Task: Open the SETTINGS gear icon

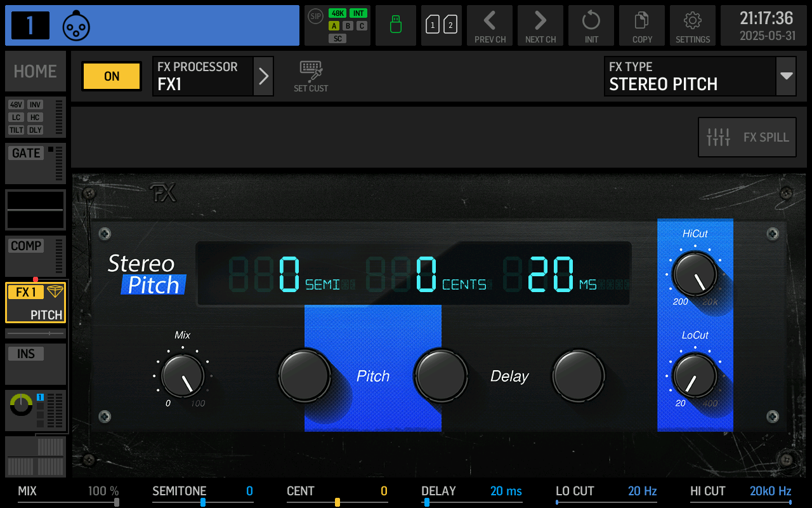Action: point(693,25)
